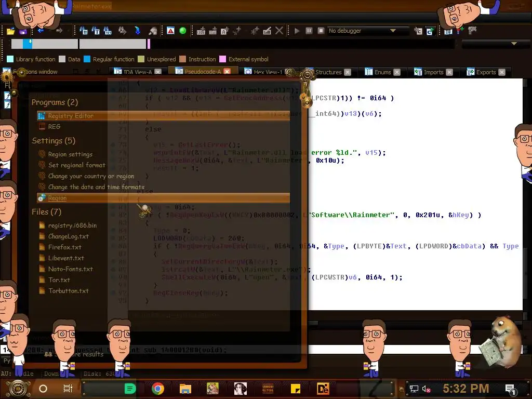
Task: Open Registry Editor from search results
Action: (x=163, y=116)
